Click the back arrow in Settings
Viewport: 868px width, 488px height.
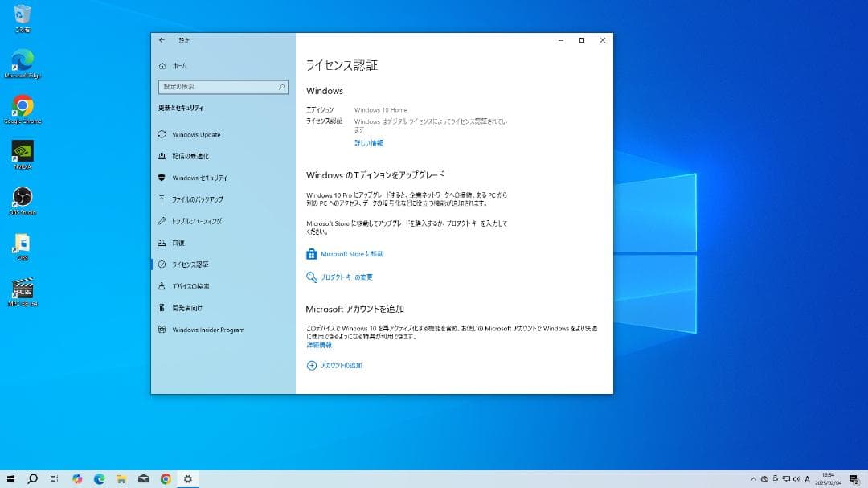coord(161,40)
